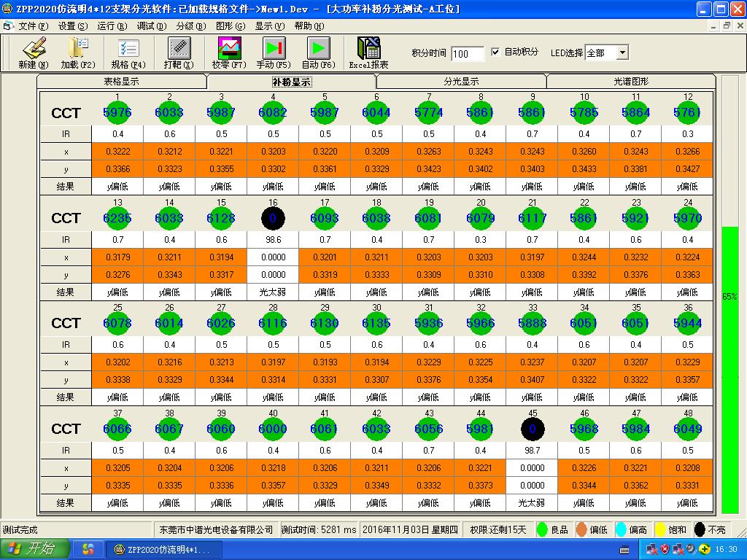Screen dimensions: 747x560
Task: Open the 加载(F2) load folder icon
Action: [78, 48]
